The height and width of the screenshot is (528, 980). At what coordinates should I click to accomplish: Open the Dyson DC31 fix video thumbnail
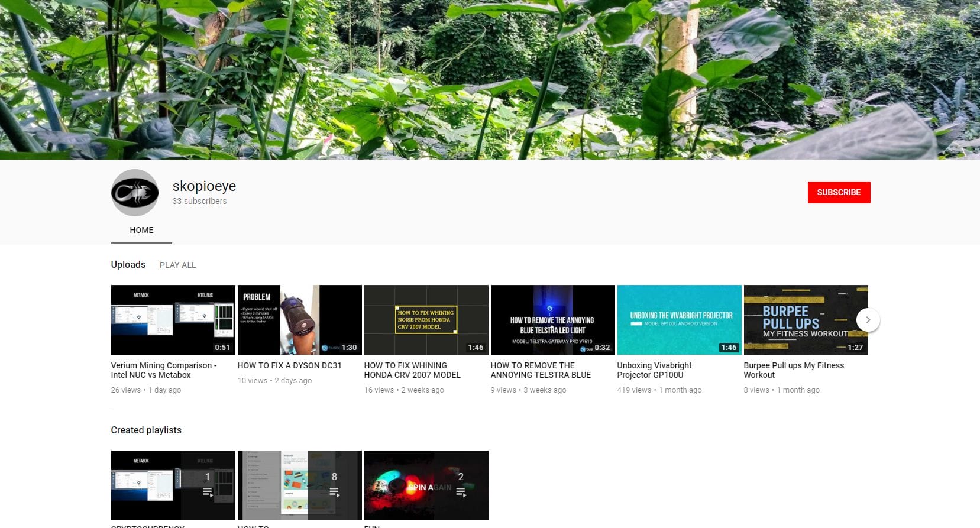pos(299,320)
